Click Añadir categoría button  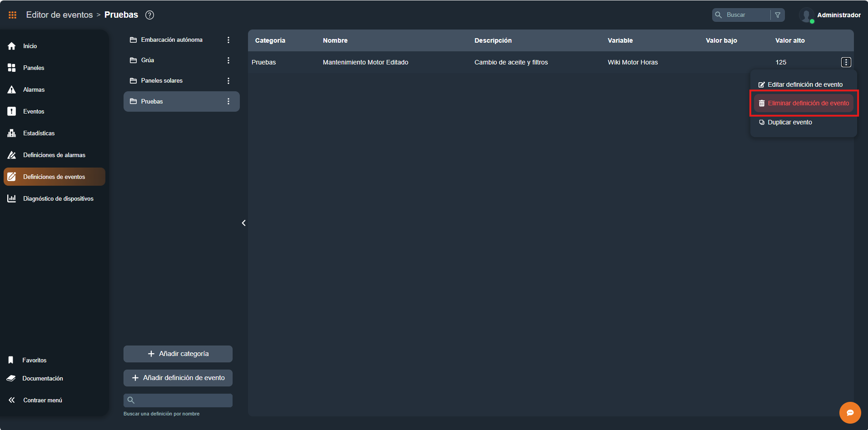tap(178, 354)
